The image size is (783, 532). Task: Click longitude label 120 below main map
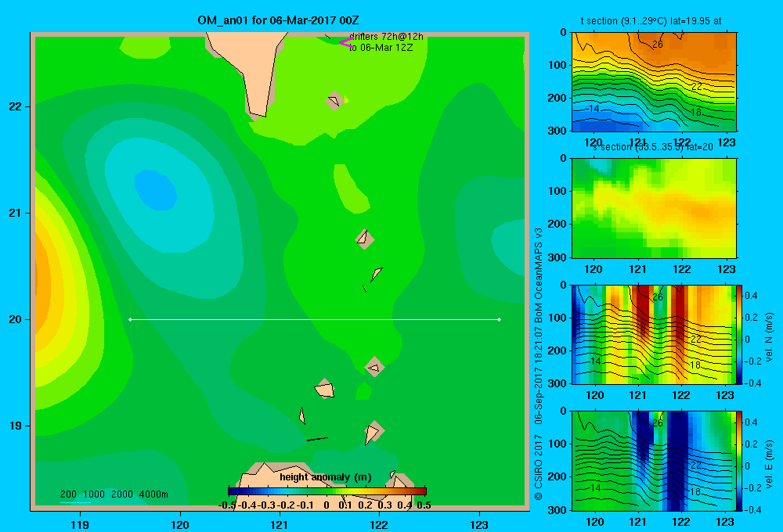pos(180,524)
